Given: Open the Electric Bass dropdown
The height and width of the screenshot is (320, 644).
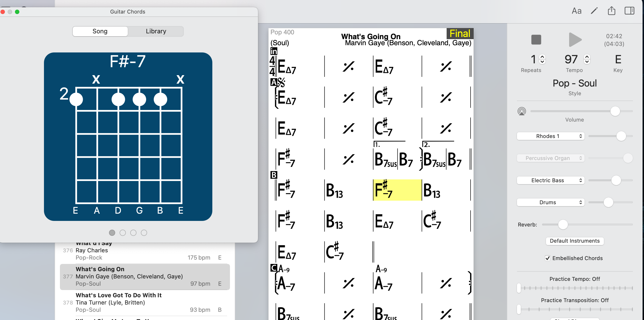Looking at the screenshot, I should [x=551, y=180].
